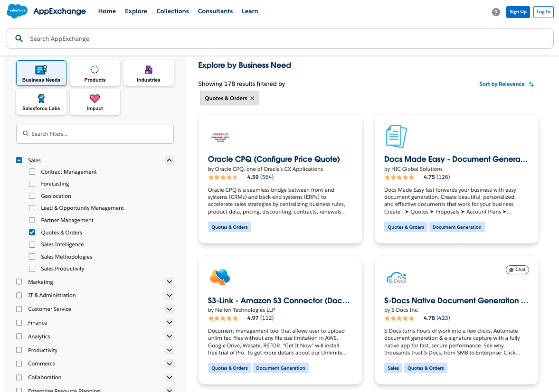Click the S3-Link cloud arrow logo

tap(220, 277)
